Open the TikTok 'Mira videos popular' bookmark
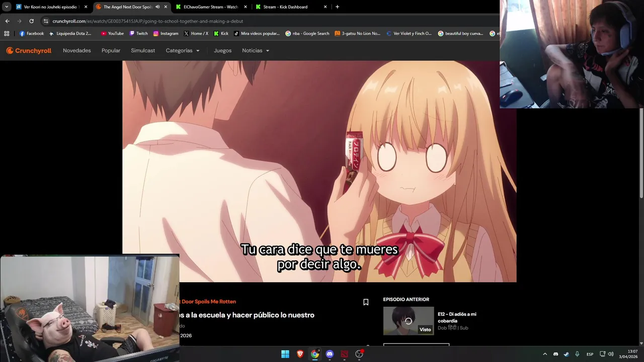Image resolution: width=644 pixels, height=362 pixels. (257, 34)
